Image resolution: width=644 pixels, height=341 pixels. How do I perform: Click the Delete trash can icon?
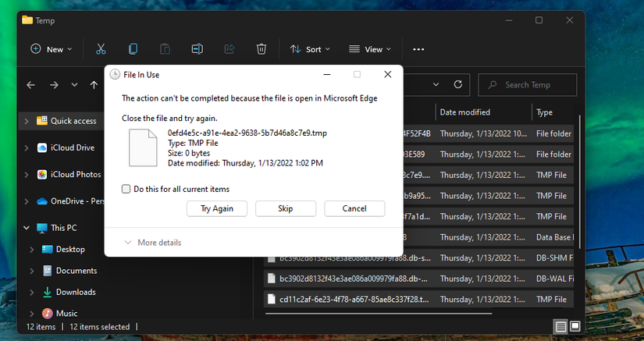[262, 49]
